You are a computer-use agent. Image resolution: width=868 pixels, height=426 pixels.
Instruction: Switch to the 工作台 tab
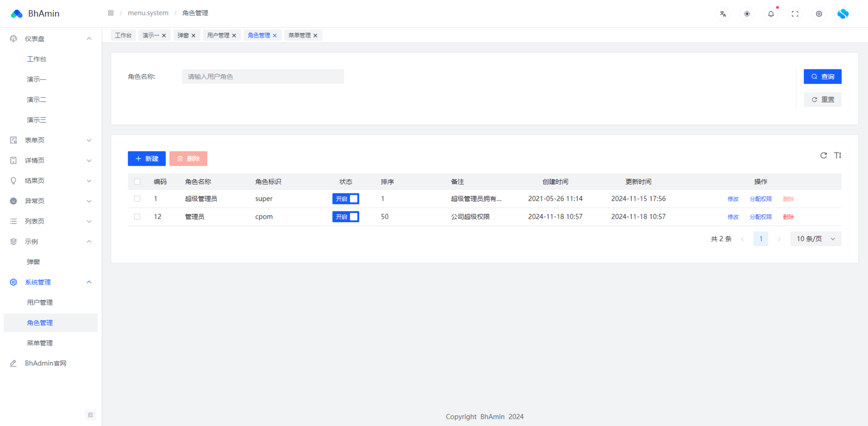click(123, 35)
